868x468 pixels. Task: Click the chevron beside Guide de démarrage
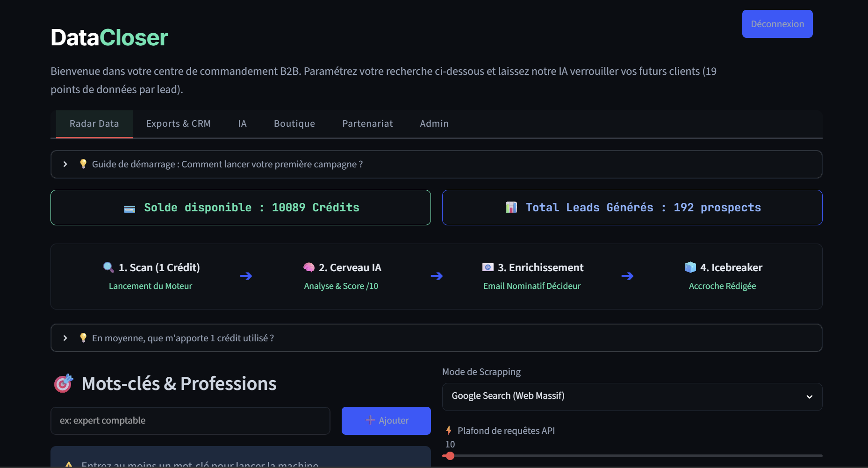pos(65,164)
